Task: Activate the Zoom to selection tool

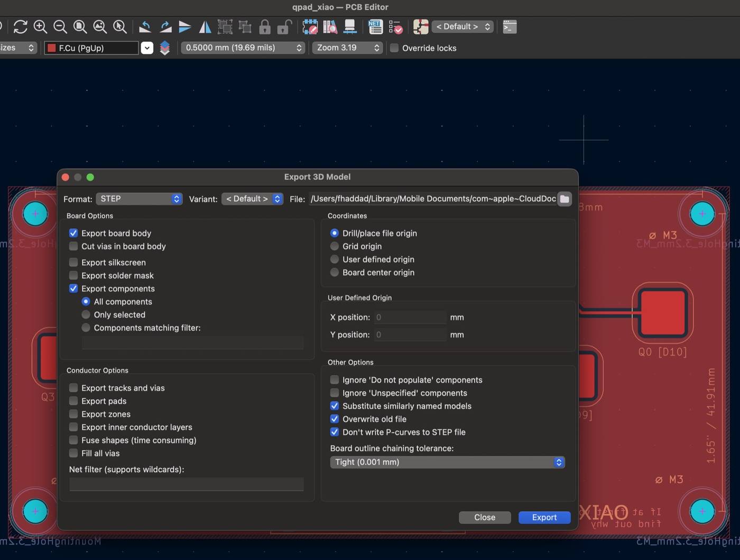Action: pyautogui.click(x=120, y=26)
